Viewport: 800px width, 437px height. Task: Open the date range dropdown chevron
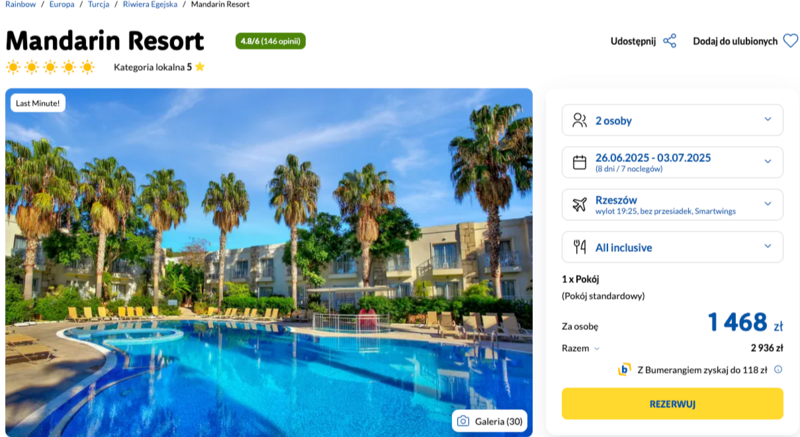(768, 162)
